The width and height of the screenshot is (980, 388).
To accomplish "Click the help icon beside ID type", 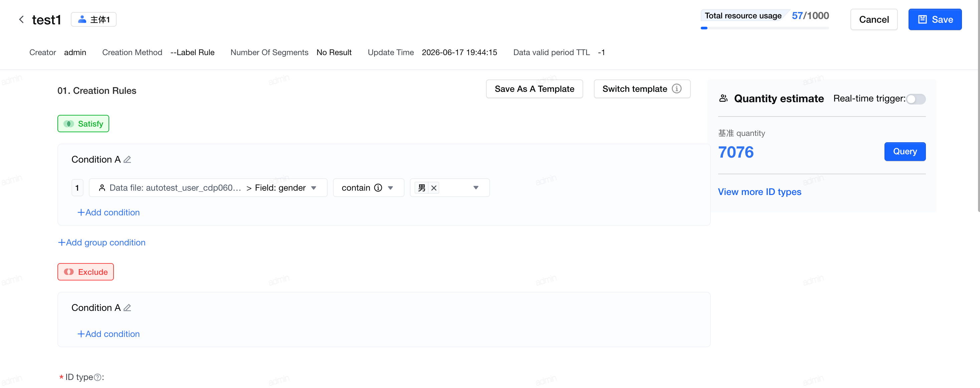I will coord(98,377).
